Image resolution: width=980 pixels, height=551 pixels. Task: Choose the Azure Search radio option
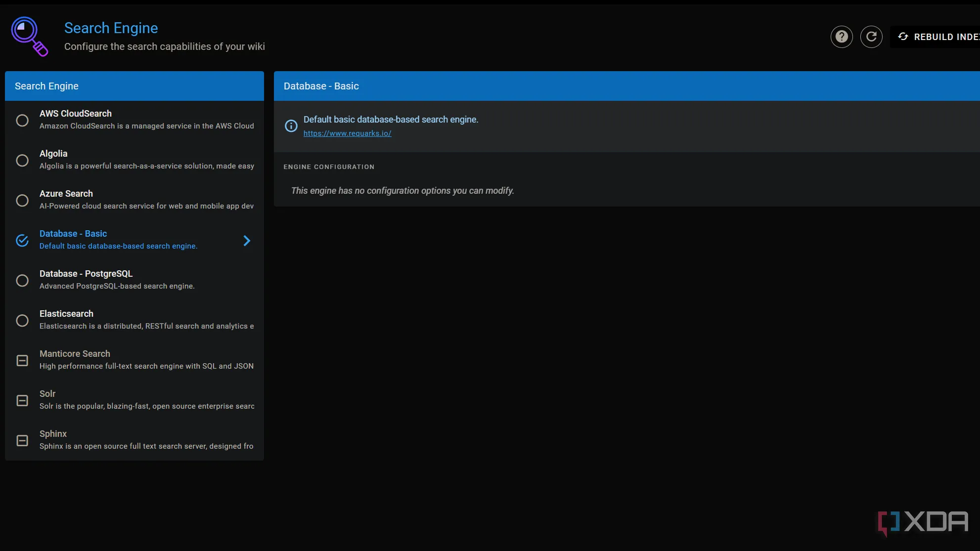22,200
